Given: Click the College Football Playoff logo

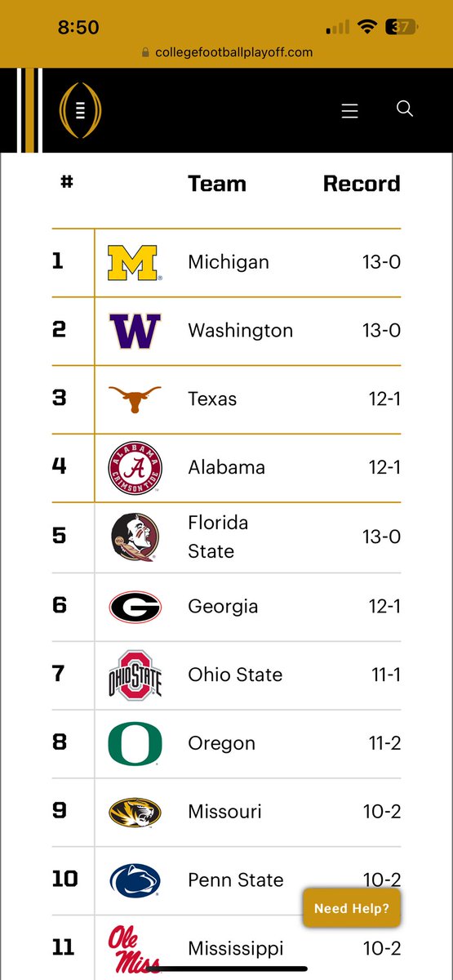Looking at the screenshot, I should click(80, 111).
